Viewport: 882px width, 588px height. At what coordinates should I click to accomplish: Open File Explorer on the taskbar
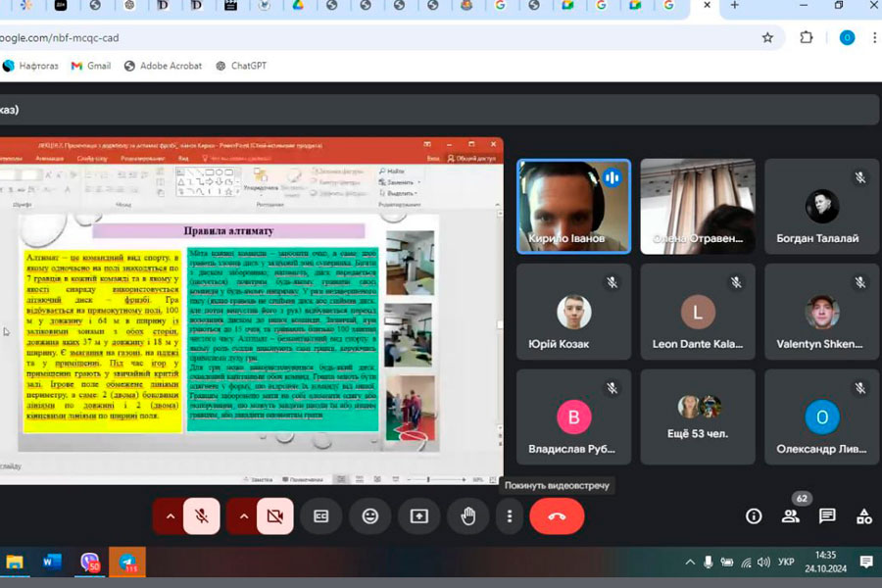pyautogui.click(x=15, y=562)
